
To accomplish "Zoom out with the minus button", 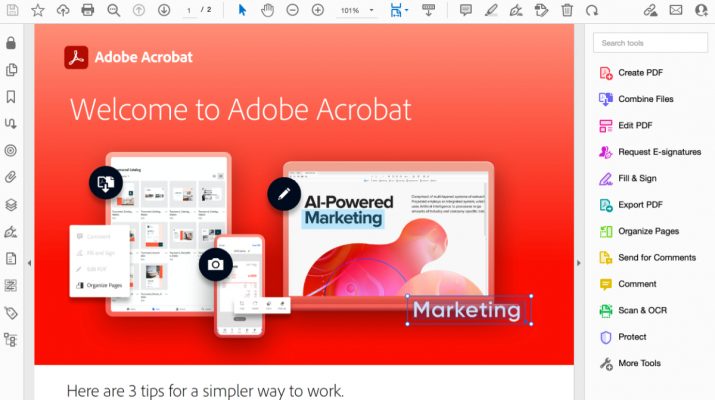I will point(292,10).
